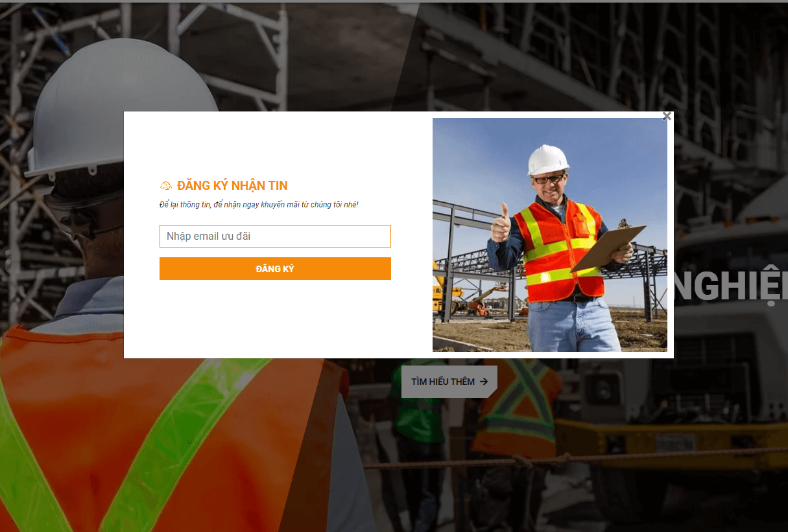
Task: Focus the 'Nhập email ưu đãi' field
Action: [275, 236]
